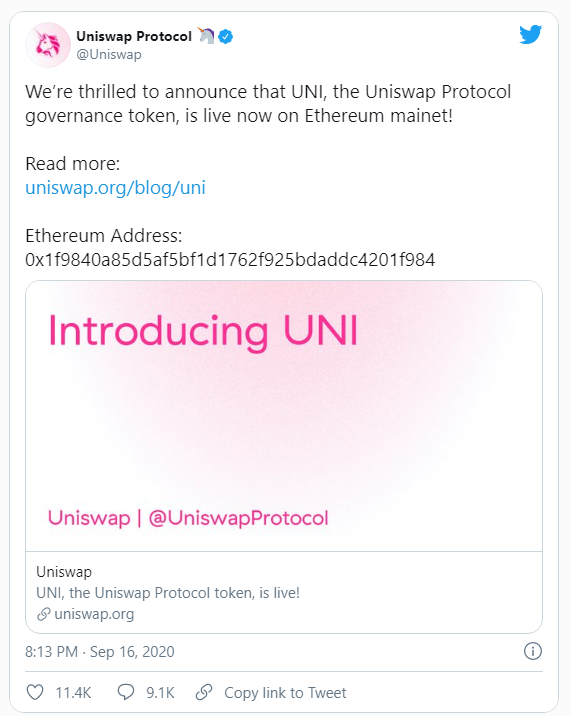Click the chain link copy icon
Screen dimensions: 571x720
(204, 692)
